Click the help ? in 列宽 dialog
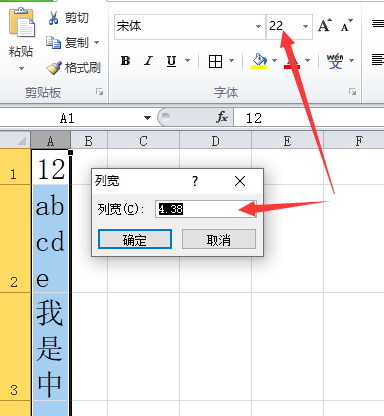The width and height of the screenshot is (384, 416). pos(195,181)
